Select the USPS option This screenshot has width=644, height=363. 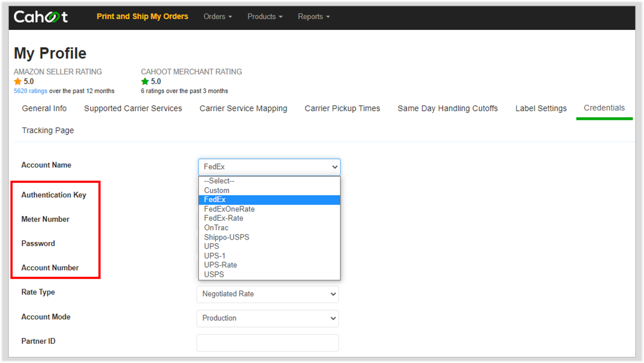269,275
